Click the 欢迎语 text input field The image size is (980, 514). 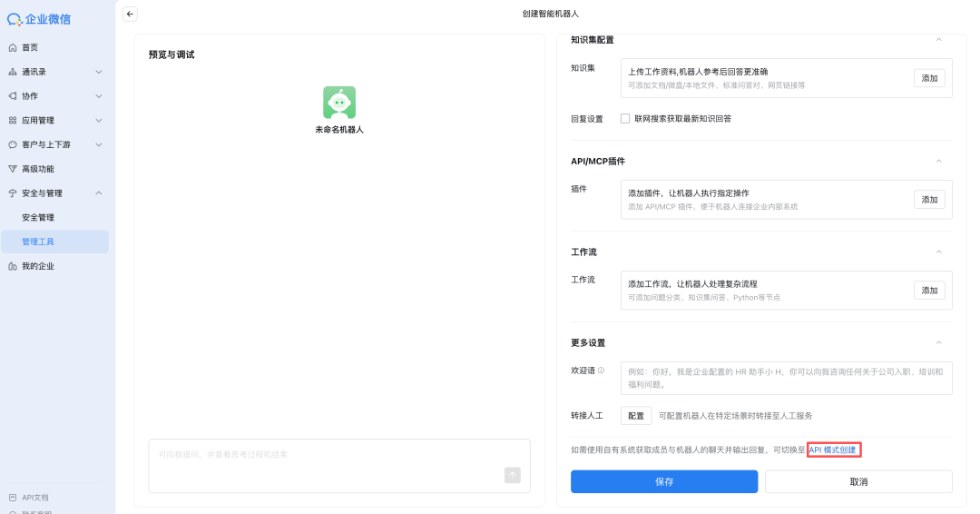tap(786, 378)
